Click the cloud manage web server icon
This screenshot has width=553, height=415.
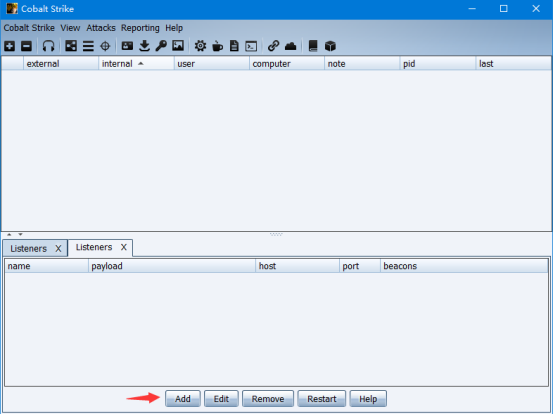tap(291, 46)
